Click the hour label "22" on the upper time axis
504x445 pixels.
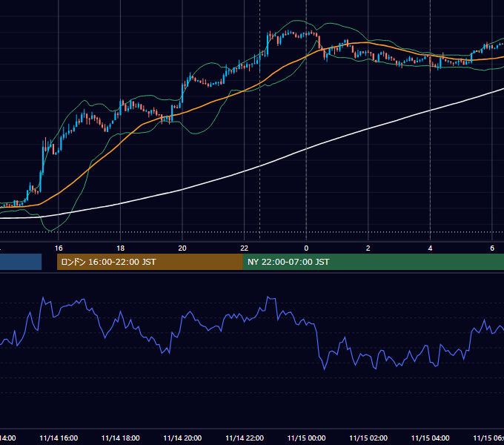[x=245, y=248]
